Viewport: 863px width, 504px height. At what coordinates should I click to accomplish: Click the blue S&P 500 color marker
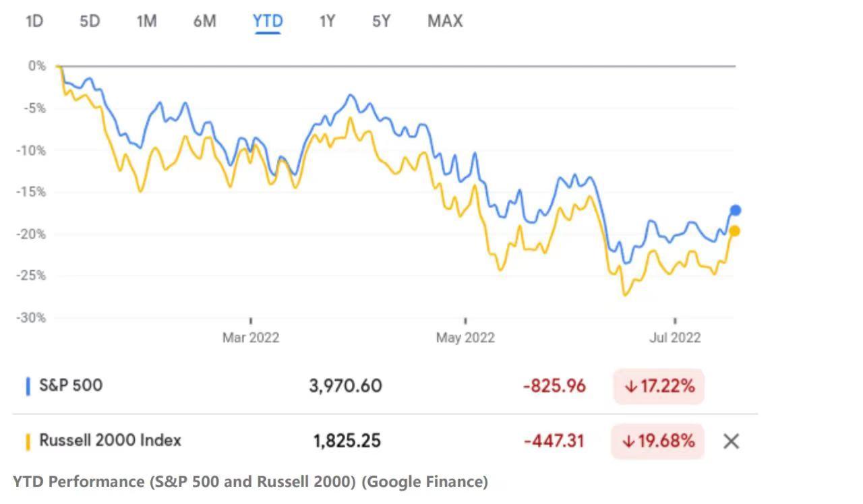tap(28, 386)
